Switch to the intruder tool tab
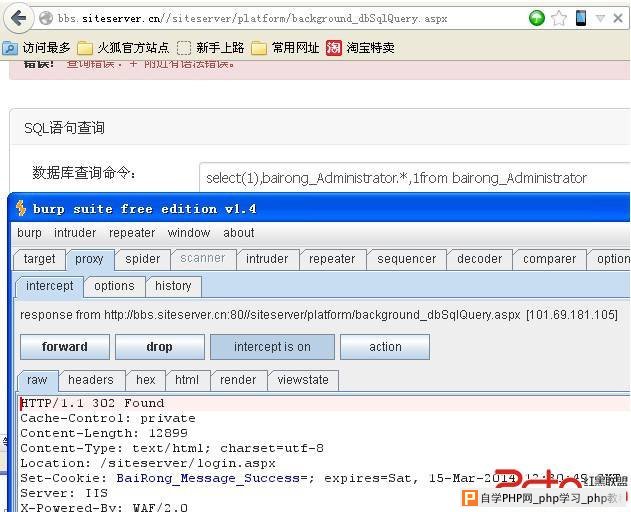The height and width of the screenshot is (512, 631). (x=267, y=259)
